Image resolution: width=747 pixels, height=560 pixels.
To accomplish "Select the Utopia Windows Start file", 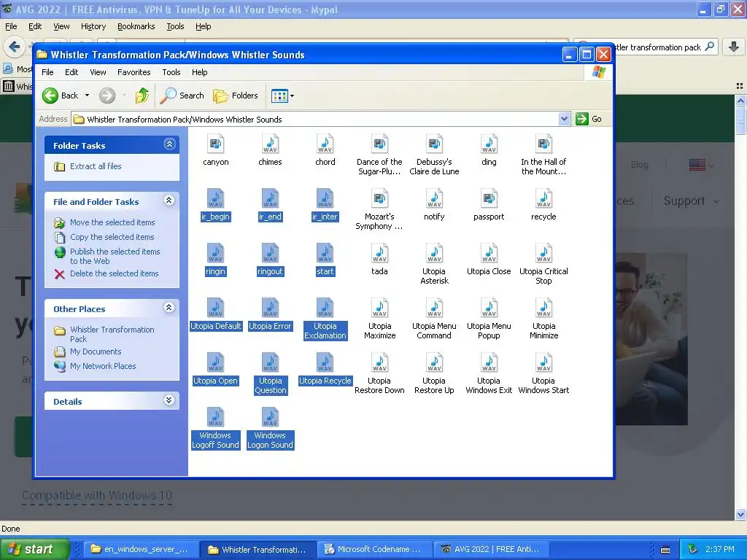I will point(543,374).
